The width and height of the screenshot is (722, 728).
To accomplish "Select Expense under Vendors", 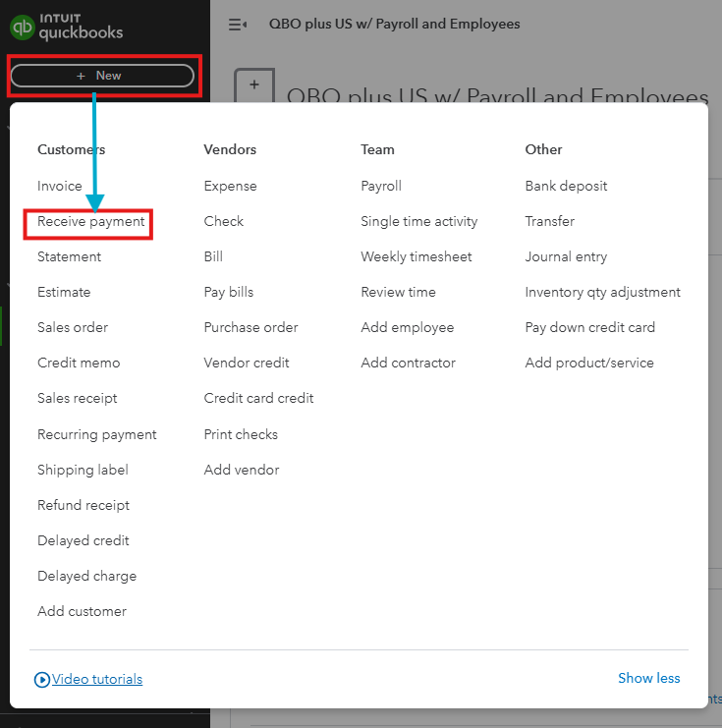I will 230,187.
